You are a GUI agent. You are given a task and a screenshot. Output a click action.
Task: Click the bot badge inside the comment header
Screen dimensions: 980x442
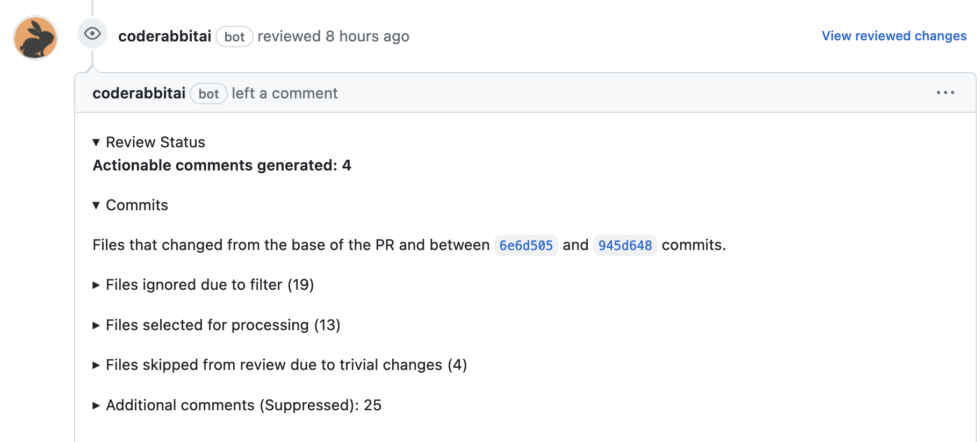[208, 94]
